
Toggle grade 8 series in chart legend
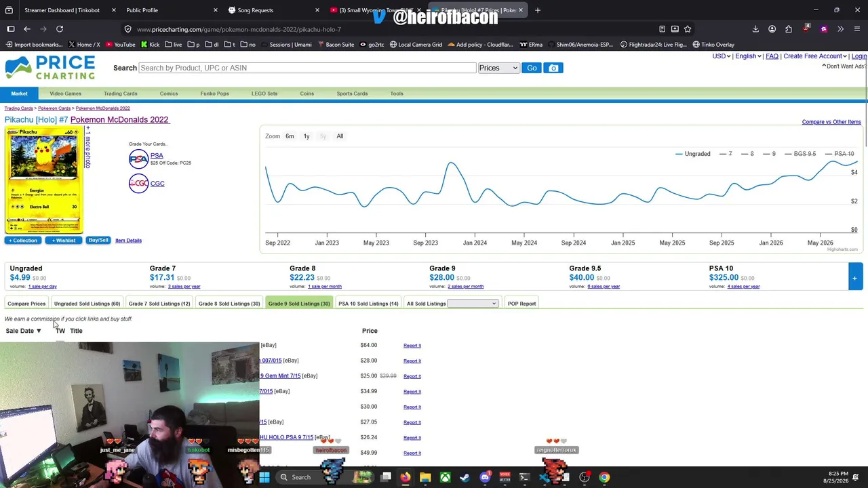click(747, 154)
